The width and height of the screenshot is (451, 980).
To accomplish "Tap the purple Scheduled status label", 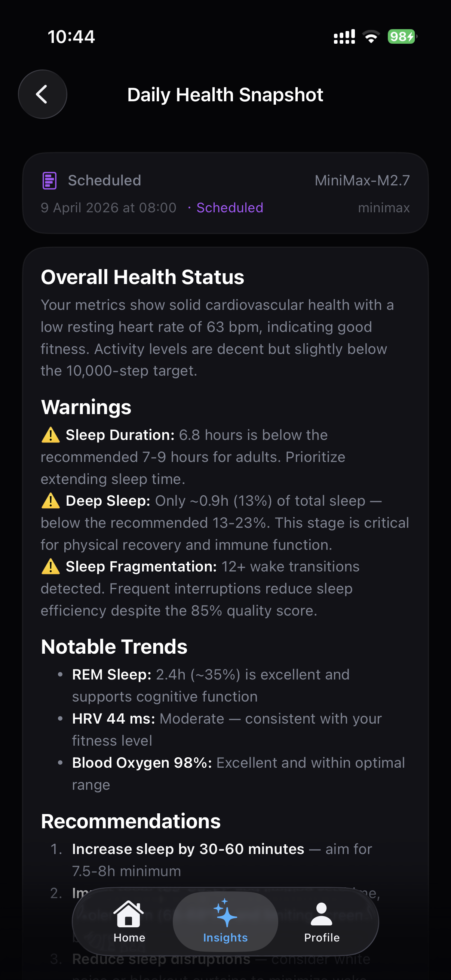I will (x=229, y=208).
